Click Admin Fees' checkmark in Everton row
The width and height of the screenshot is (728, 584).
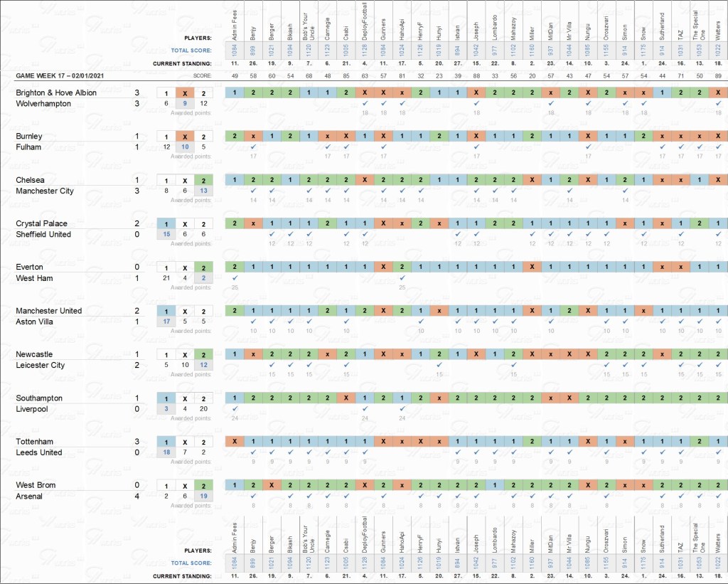(234, 277)
